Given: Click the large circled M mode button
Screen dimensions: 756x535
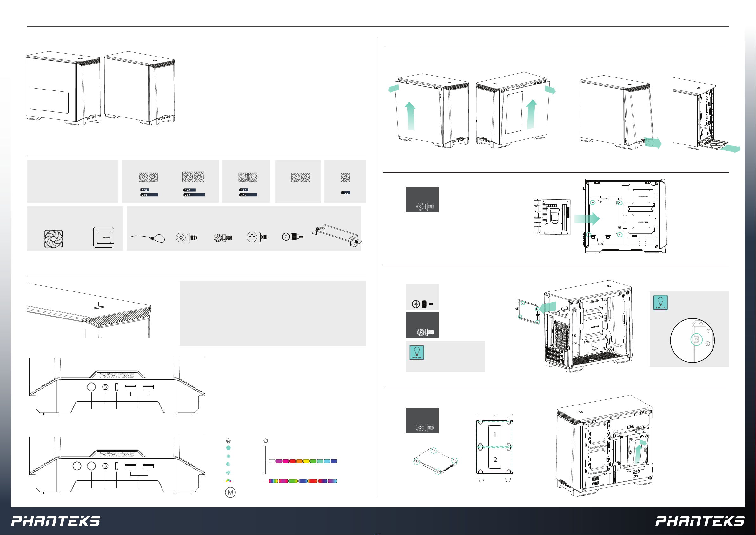Looking at the screenshot, I should point(230,492).
